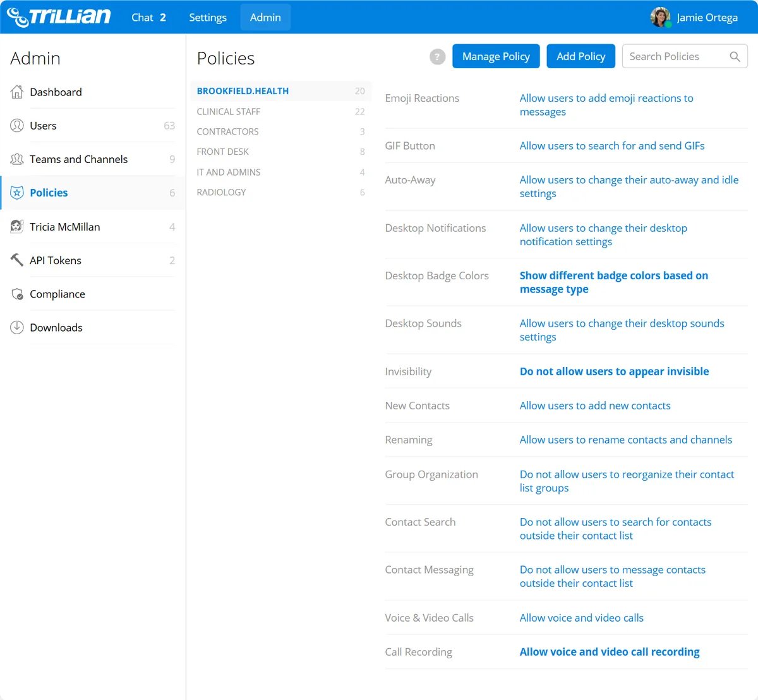Open auto-away and idle settings policy
Viewport: 758px width, 700px height.
click(x=629, y=186)
